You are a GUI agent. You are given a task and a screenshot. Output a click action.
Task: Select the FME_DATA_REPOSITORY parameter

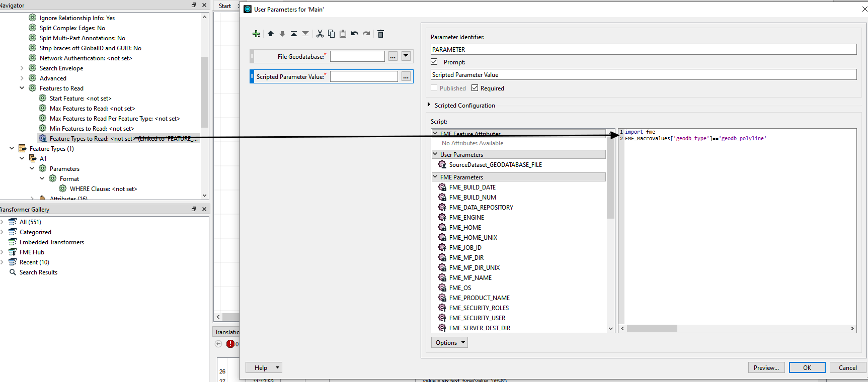pyautogui.click(x=481, y=207)
